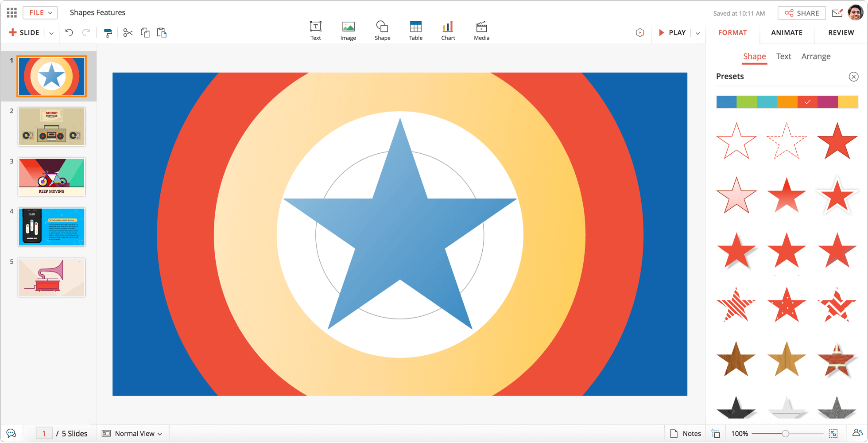Viewport: 868px width, 443px height.
Task: Click the scissors Cut icon
Action: coord(128,33)
